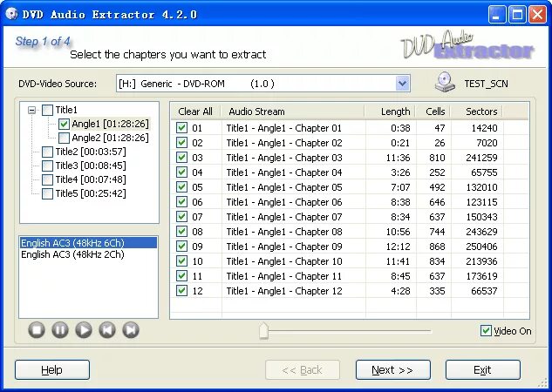Click the Play preview button
Image resolution: width=552 pixels, height=392 pixels.
click(84, 330)
